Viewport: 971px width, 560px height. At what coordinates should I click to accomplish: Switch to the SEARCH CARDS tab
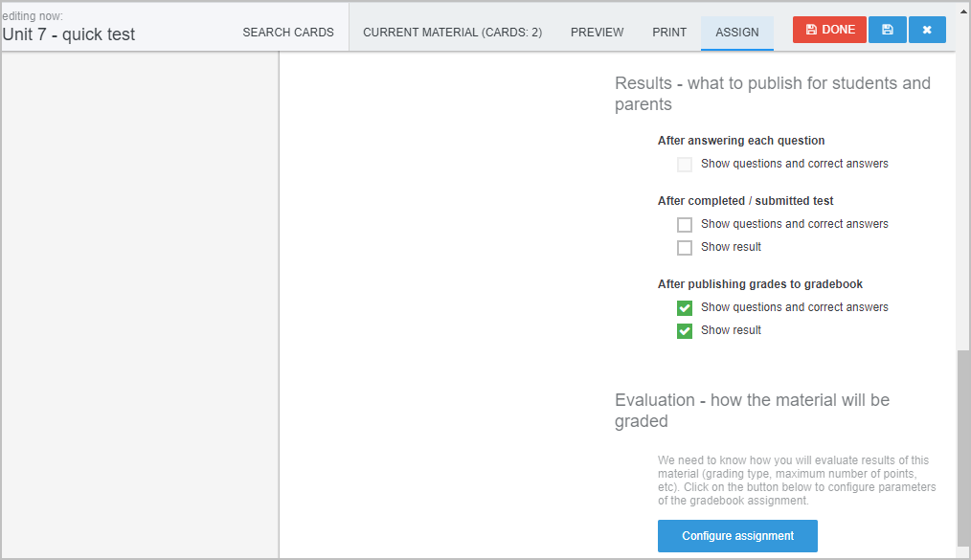click(288, 33)
